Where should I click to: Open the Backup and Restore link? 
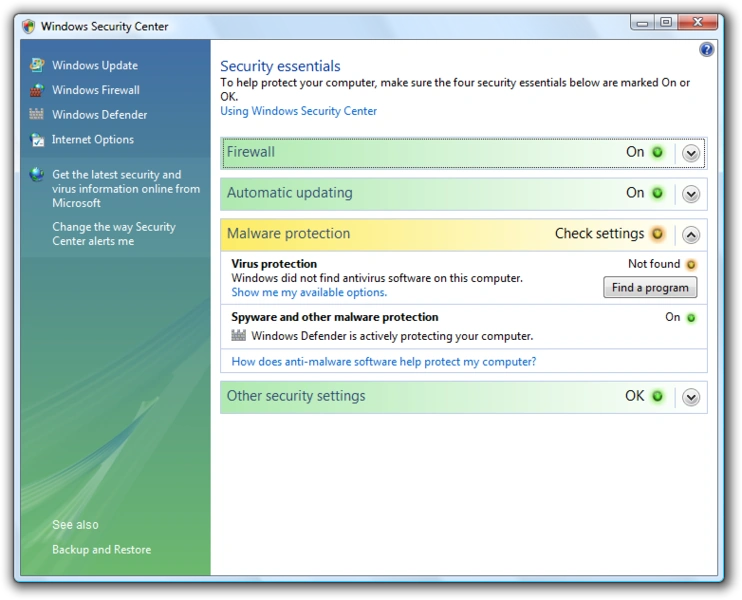(x=101, y=549)
